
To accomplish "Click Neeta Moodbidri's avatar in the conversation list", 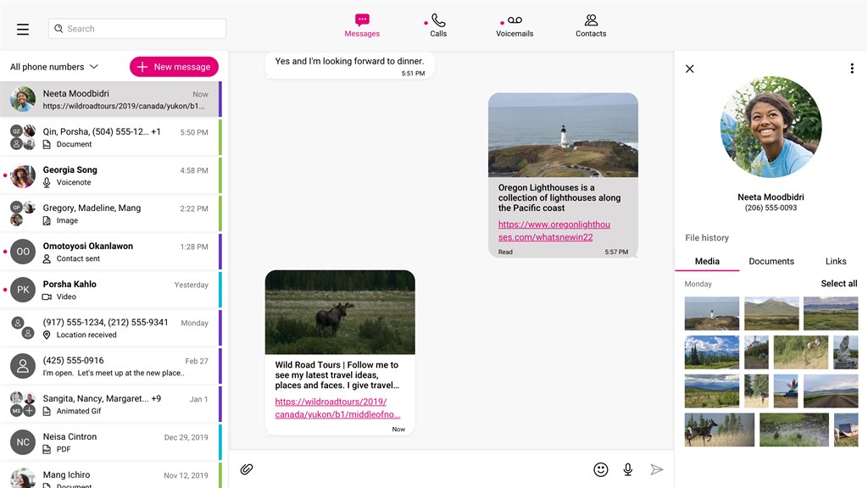I will pos(23,99).
